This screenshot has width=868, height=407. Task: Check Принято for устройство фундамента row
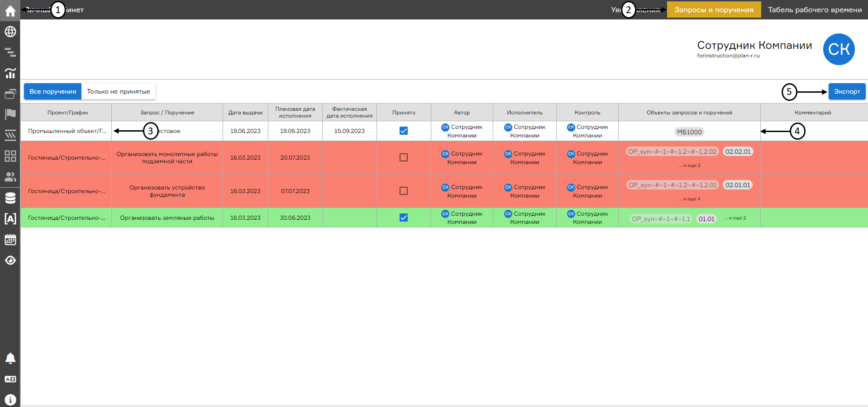[403, 191]
